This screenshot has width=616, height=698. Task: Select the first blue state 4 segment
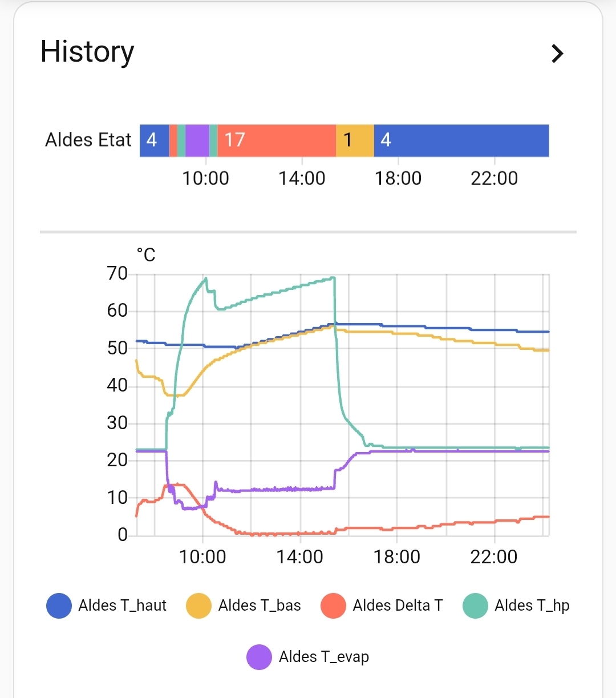[154, 140]
